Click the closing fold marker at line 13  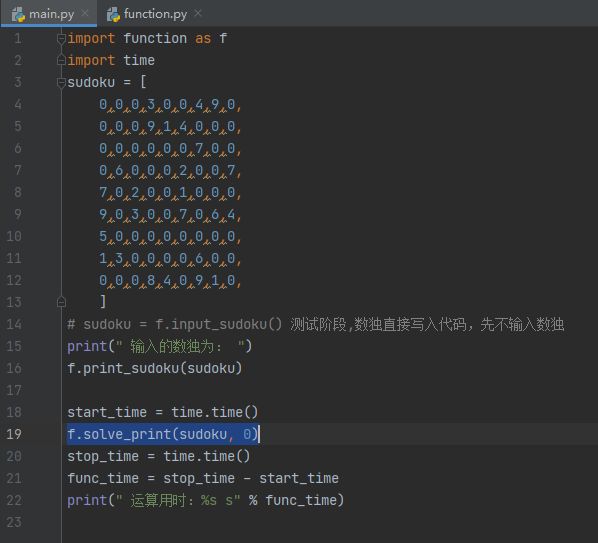(61, 302)
